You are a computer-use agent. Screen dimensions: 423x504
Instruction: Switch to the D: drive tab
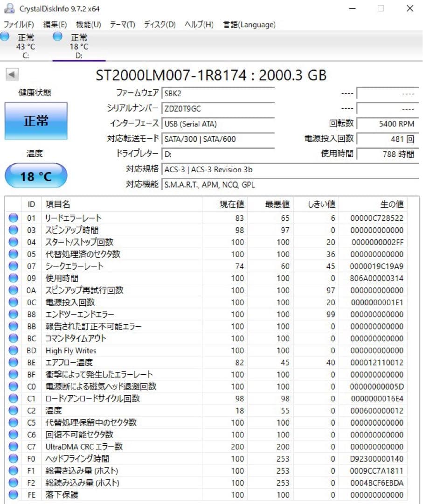click(78, 47)
